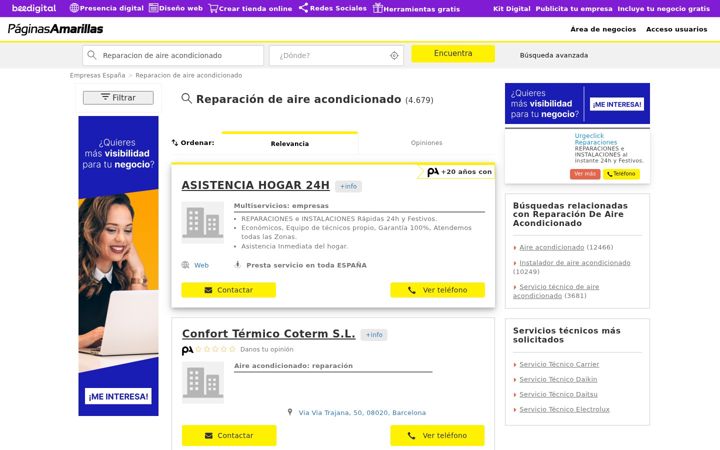The width and height of the screenshot is (720, 450).
Task: Open Servicio Técnico Electrolux link
Action: (564, 409)
